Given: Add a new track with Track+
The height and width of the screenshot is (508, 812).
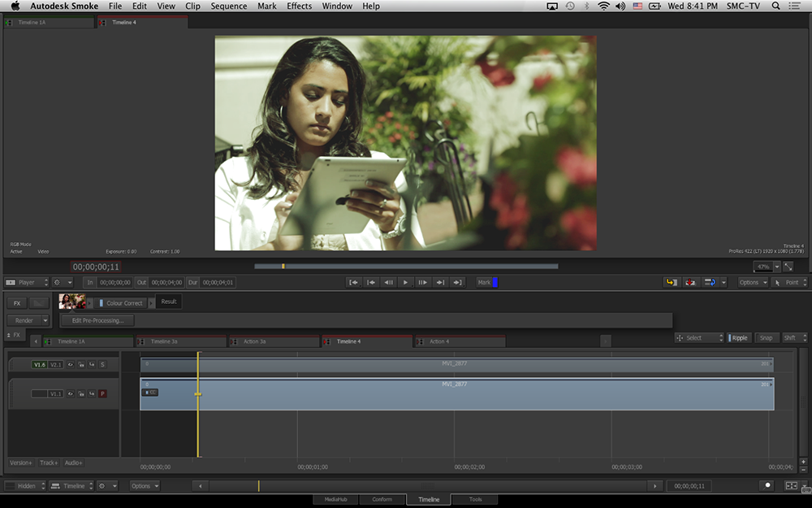Looking at the screenshot, I should 49,462.
